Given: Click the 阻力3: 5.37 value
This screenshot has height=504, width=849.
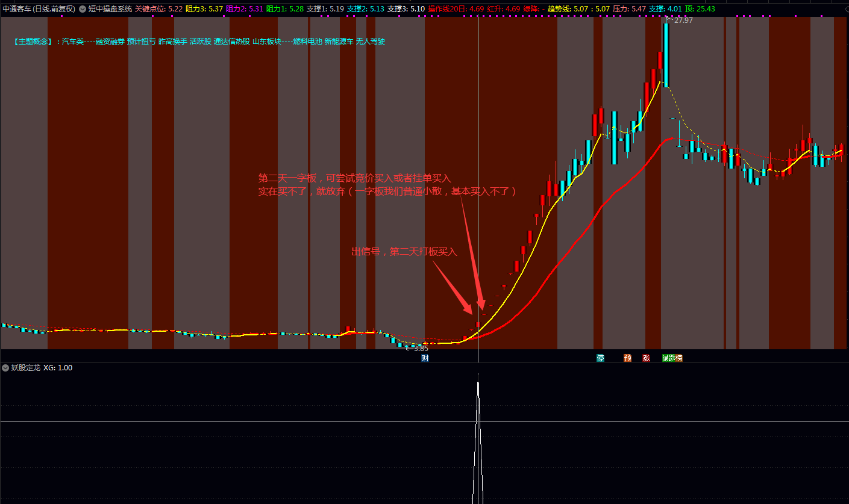Looking at the screenshot, I should 204,9.
